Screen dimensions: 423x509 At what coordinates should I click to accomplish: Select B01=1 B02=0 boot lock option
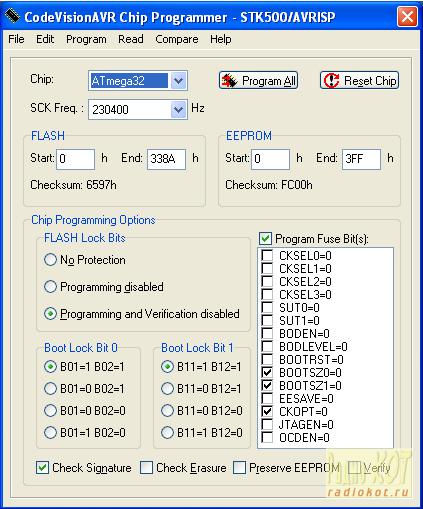click(x=50, y=433)
